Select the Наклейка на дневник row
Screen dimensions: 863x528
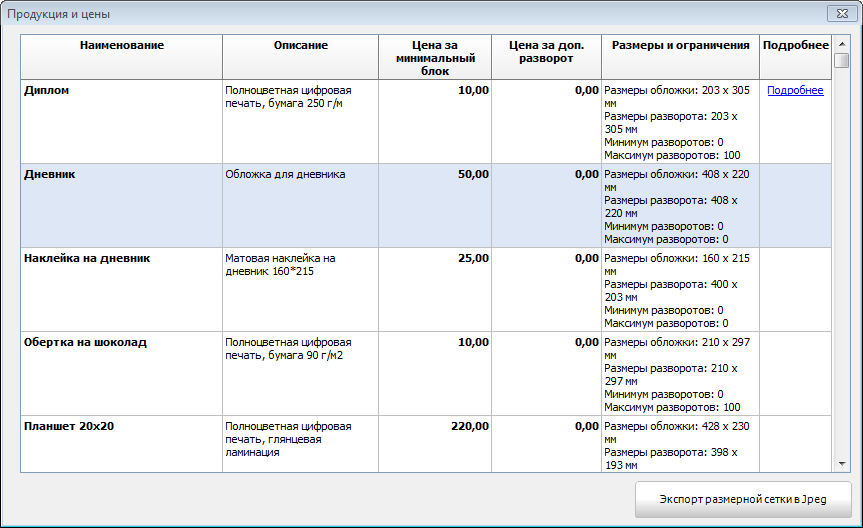[x=87, y=259]
